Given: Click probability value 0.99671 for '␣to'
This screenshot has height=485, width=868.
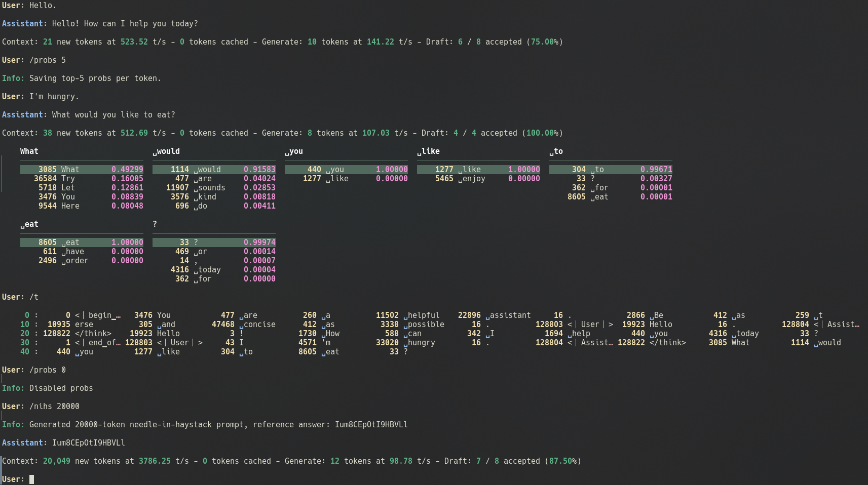Looking at the screenshot, I should (656, 169).
